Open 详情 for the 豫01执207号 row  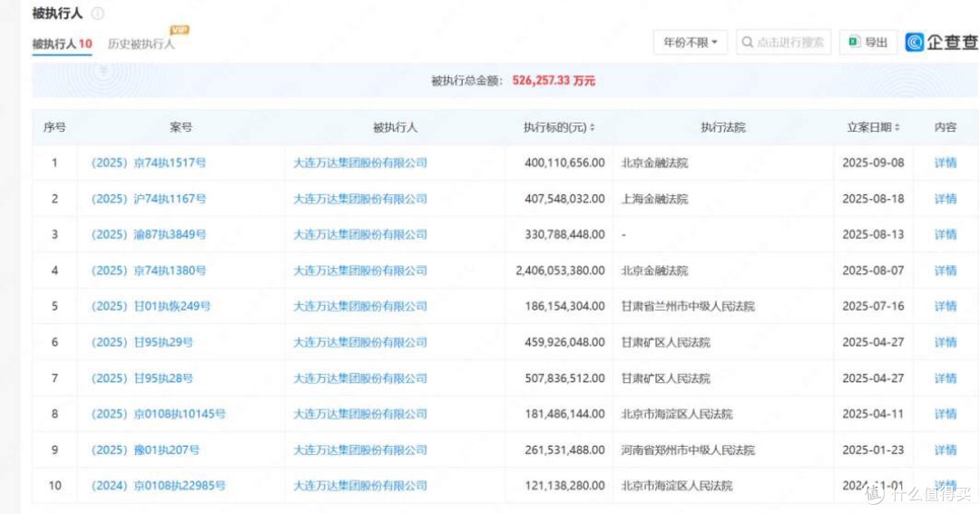click(945, 450)
